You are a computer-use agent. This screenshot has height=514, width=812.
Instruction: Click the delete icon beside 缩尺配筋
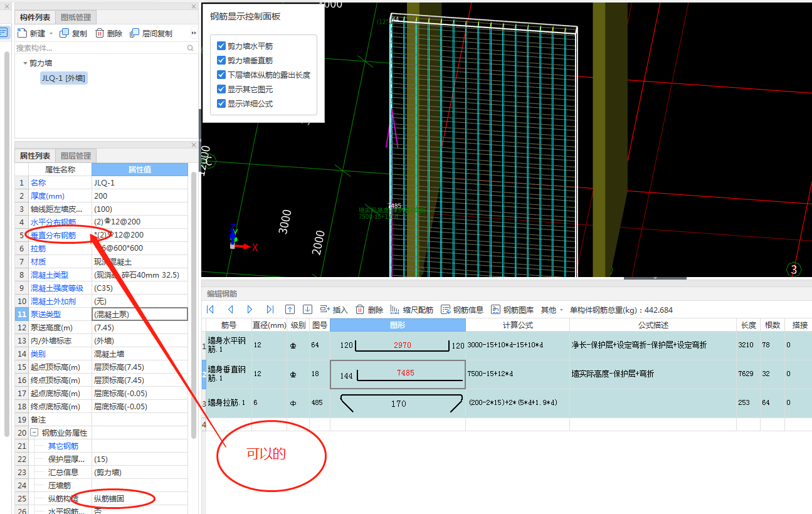(360, 310)
